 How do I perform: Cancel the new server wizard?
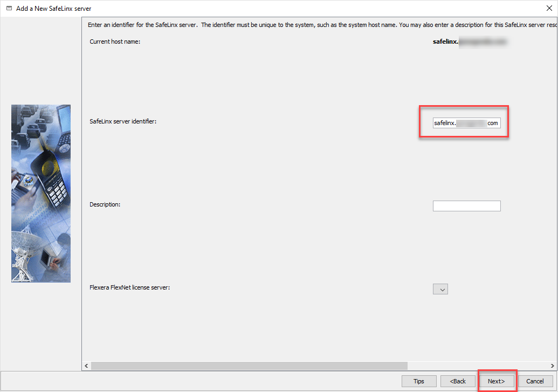click(535, 381)
